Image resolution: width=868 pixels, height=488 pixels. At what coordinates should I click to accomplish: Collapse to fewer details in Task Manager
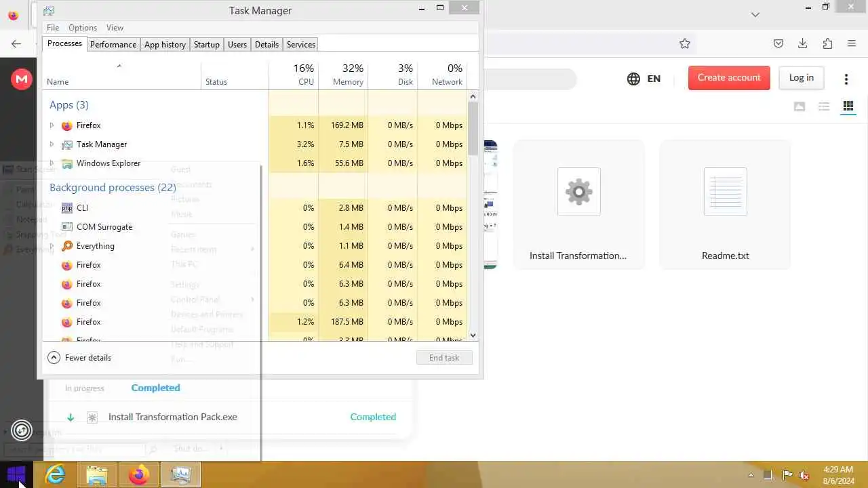coord(79,358)
